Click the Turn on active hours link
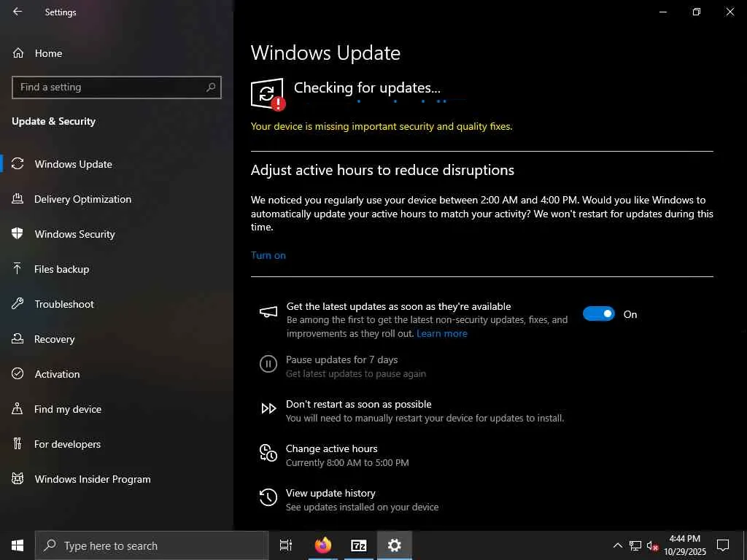This screenshot has width=747, height=560. 268,255
